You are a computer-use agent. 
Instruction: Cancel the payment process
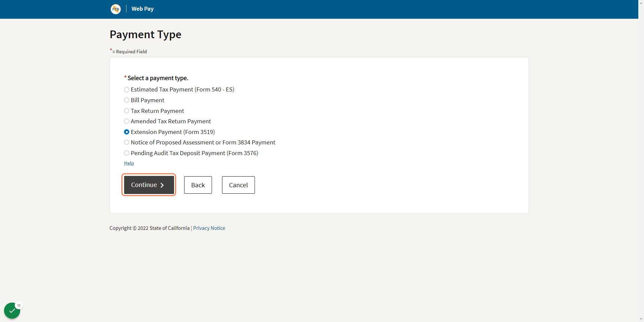tap(238, 185)
